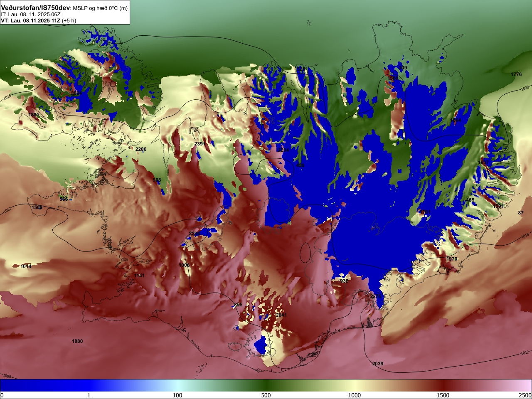Click the map value 1701
Image resolution: width=532 pixels, height=399 pixels.
[x=426, y=212]
